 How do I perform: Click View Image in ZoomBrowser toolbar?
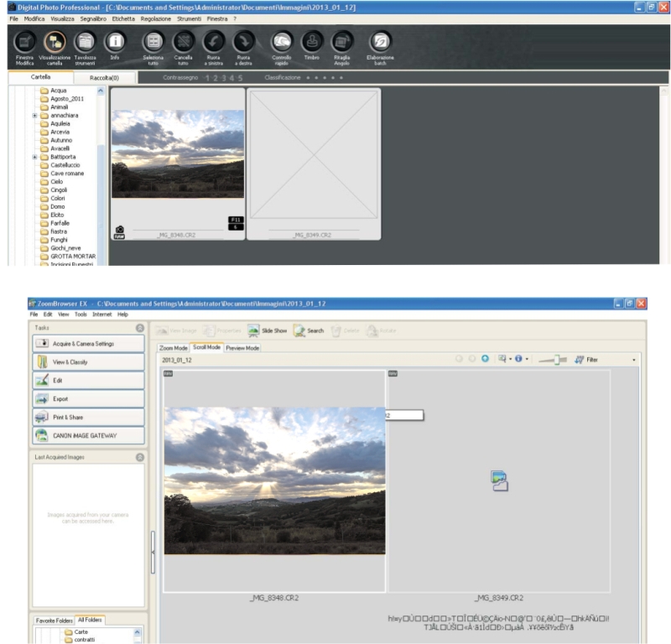(x=176, y=330)
